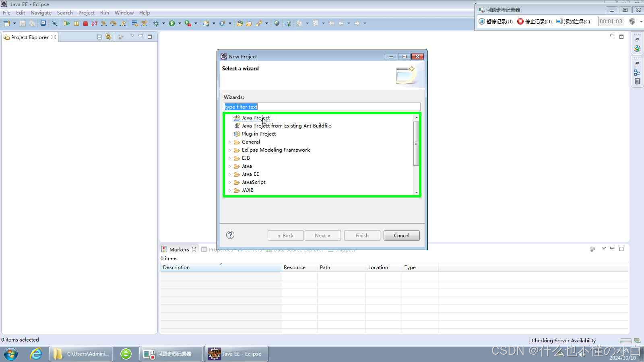644x362 pixels.
Task: Close the Project Explorer tab
Action: [x=54, y=37]
